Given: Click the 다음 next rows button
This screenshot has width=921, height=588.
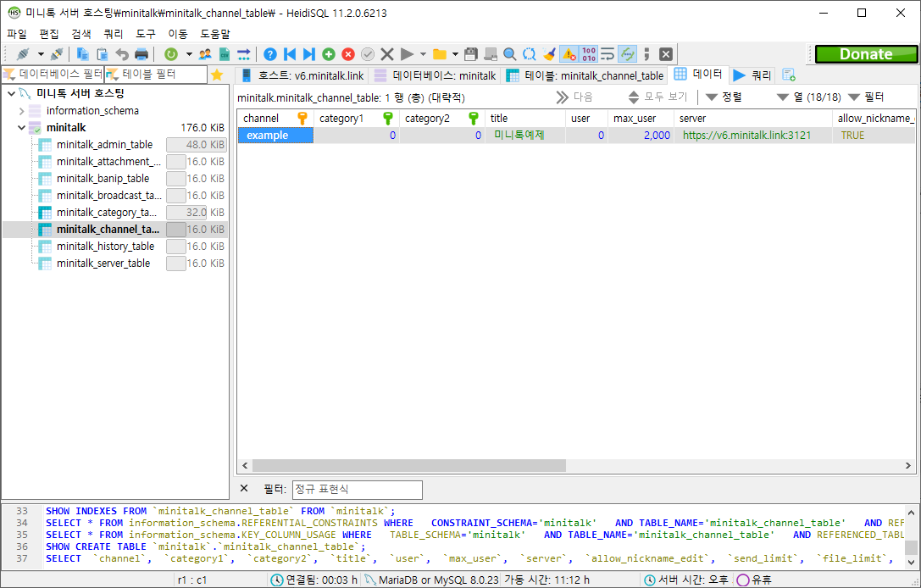Looking at the screenshot, I should pyautogui.click(x=574, y=97).
